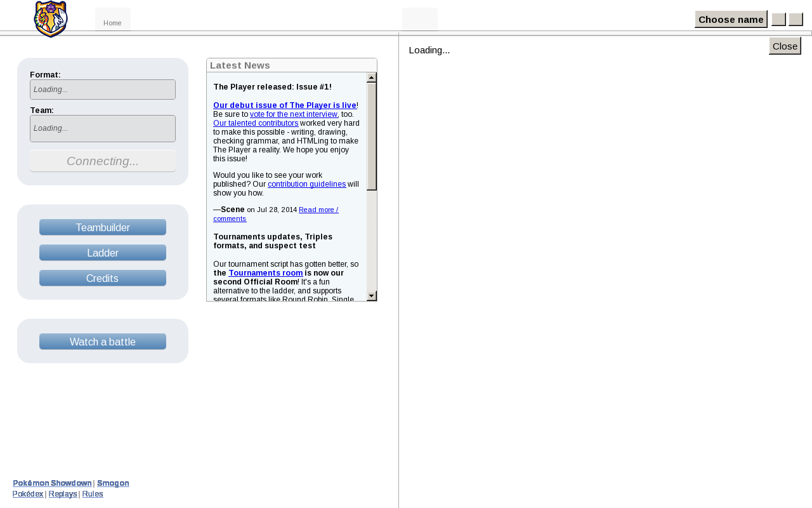Open the Pokédex footer link
Screen dimensions: 812x508
click(28, 494)
